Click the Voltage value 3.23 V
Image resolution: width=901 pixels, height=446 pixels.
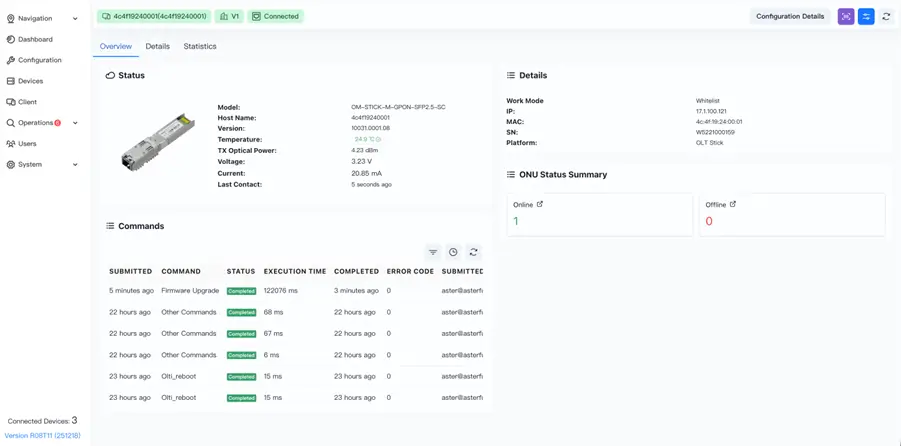click(361, 162)
